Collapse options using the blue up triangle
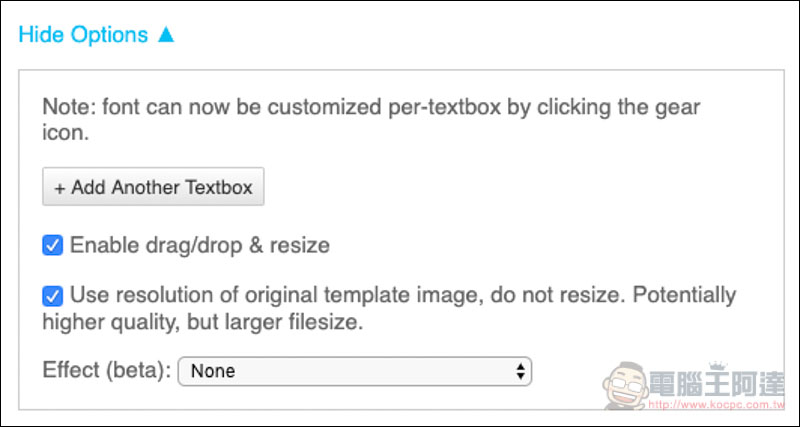This screenshot has width=800, height=427. tap(166, 34)
